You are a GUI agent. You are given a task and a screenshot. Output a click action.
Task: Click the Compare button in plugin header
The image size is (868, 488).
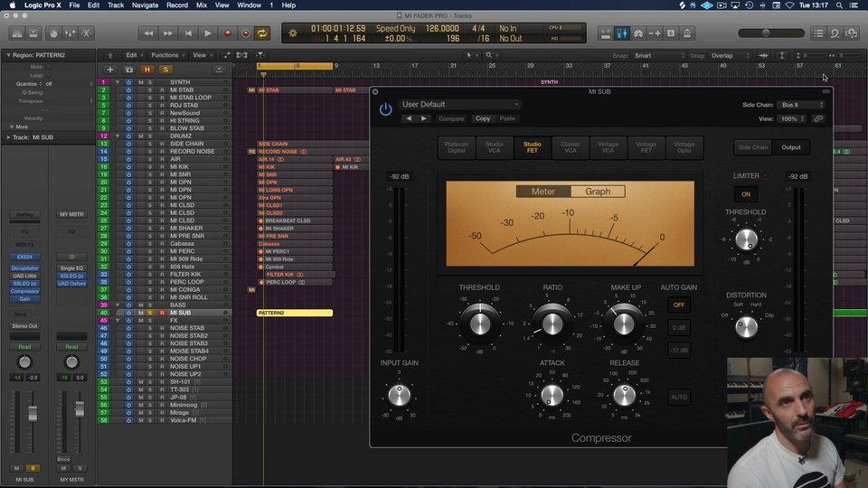point(451,118)
